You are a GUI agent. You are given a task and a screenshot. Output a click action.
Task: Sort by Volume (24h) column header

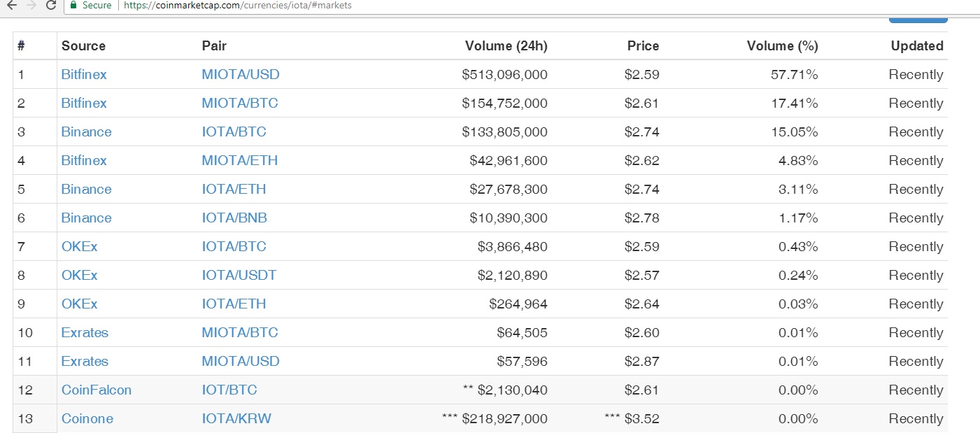(506, 46)
